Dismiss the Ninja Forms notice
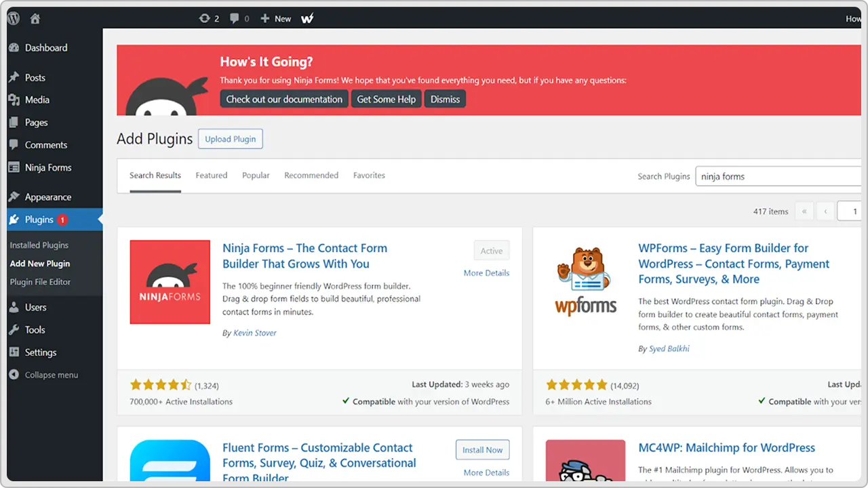 (x=445, y=99)
